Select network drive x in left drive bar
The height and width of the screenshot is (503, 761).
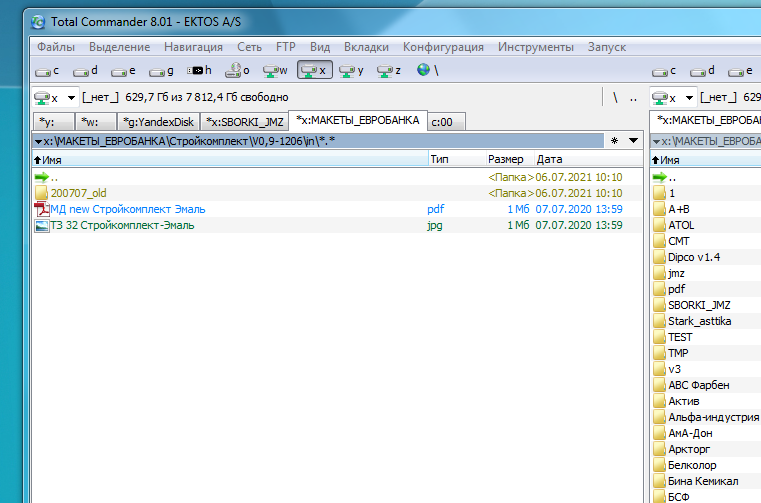(x=314, y=70)
